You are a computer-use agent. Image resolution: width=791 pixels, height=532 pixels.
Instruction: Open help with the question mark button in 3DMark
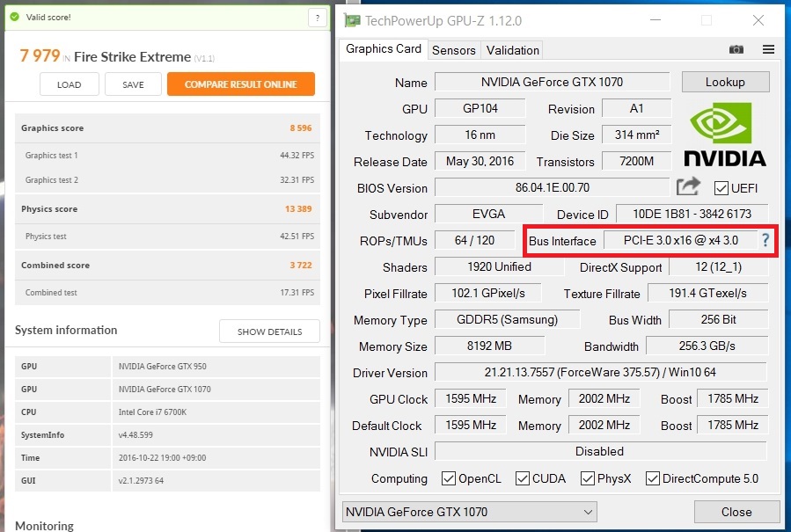pyautogui.click(x=318, y=18)
